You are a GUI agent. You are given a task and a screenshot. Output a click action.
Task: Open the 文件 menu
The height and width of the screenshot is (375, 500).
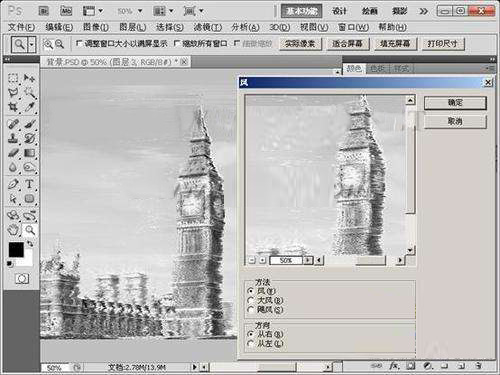pos(21,27)
